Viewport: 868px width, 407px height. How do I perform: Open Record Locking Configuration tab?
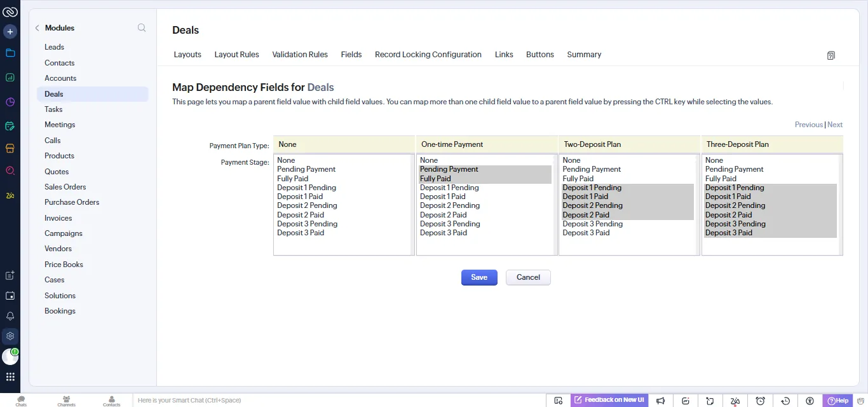coord(428,55)
